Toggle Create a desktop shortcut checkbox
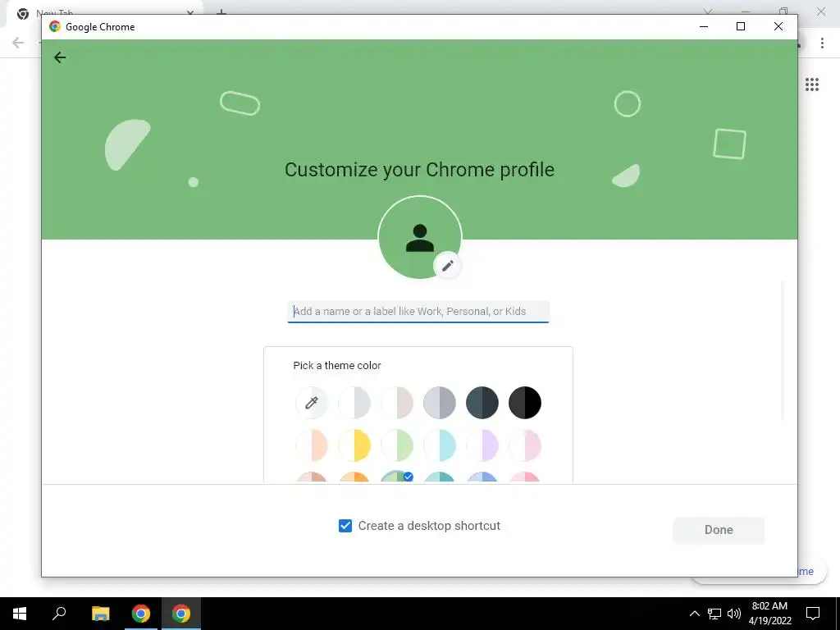 click(345, 526)
